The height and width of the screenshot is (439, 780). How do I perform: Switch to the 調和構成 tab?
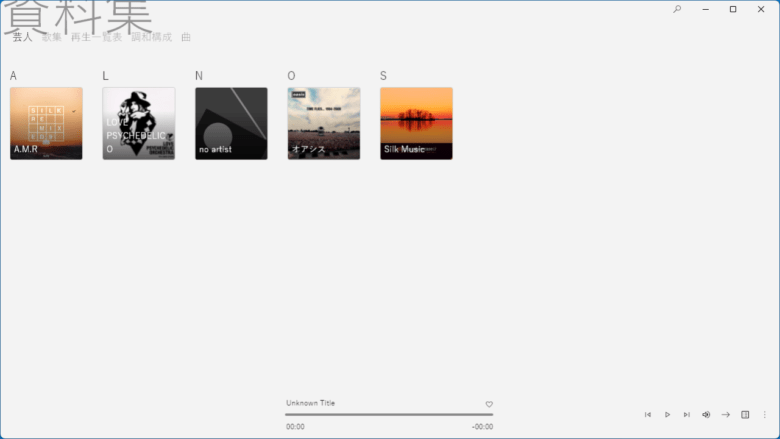pyautogui.click(x=152, y=37)
